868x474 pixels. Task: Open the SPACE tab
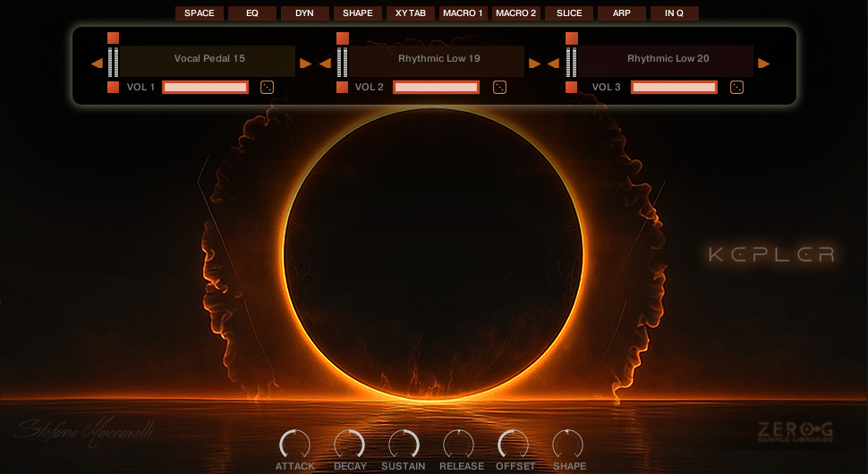(199, 13)
